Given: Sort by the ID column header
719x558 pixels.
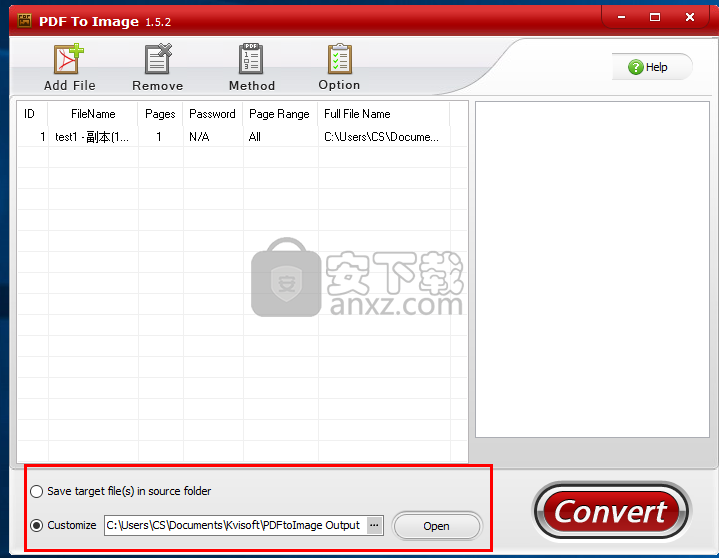Looking at the screenshot, I should coord(33,114).
